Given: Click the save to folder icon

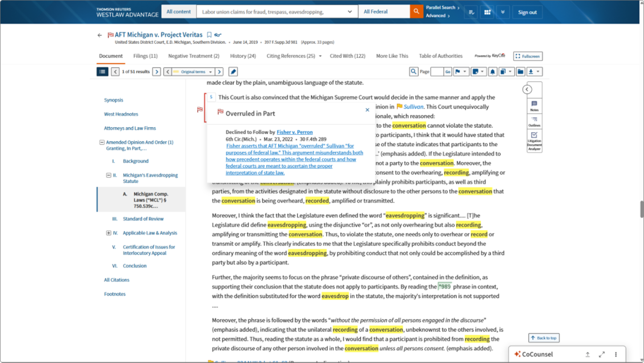Looking at the screenshot, I should pyautogui.click(x=520, y=72).
